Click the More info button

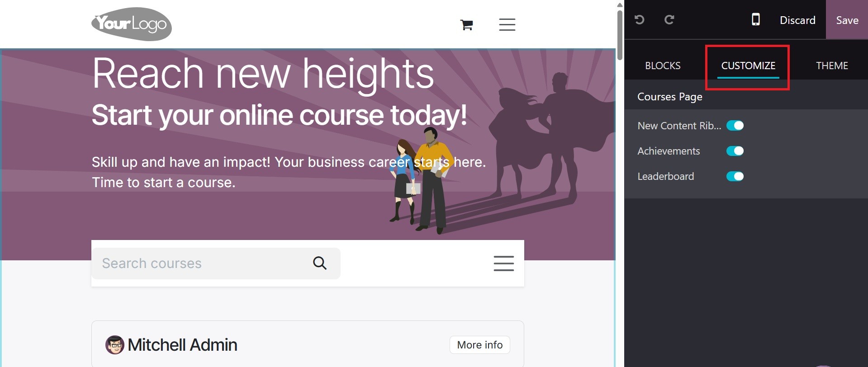click(x=480, y=345)
